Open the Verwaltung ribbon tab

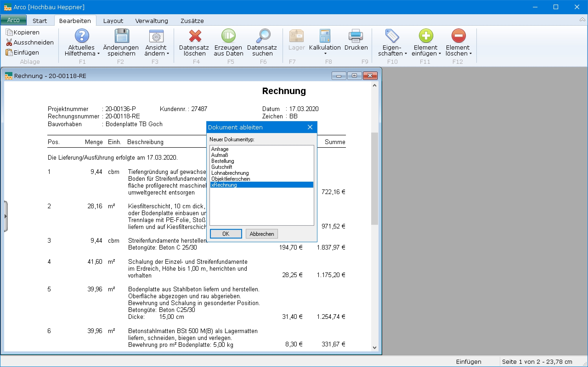click(151, 21)
